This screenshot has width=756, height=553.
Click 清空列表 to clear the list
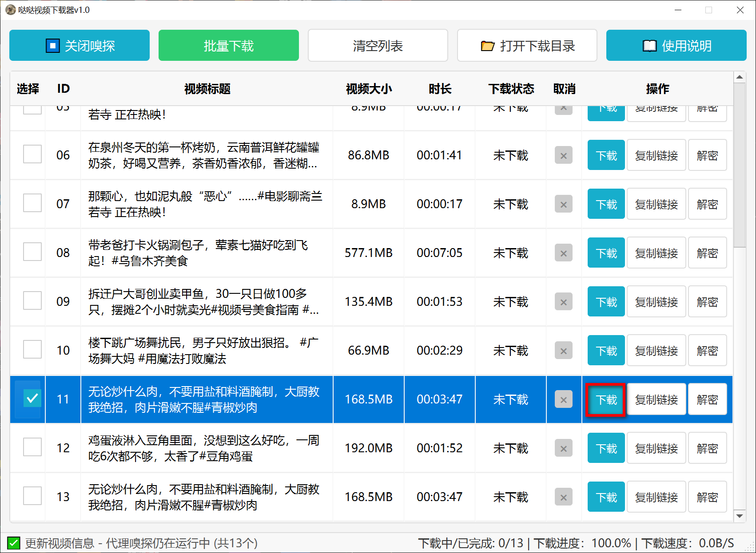(x=378, y=45)
